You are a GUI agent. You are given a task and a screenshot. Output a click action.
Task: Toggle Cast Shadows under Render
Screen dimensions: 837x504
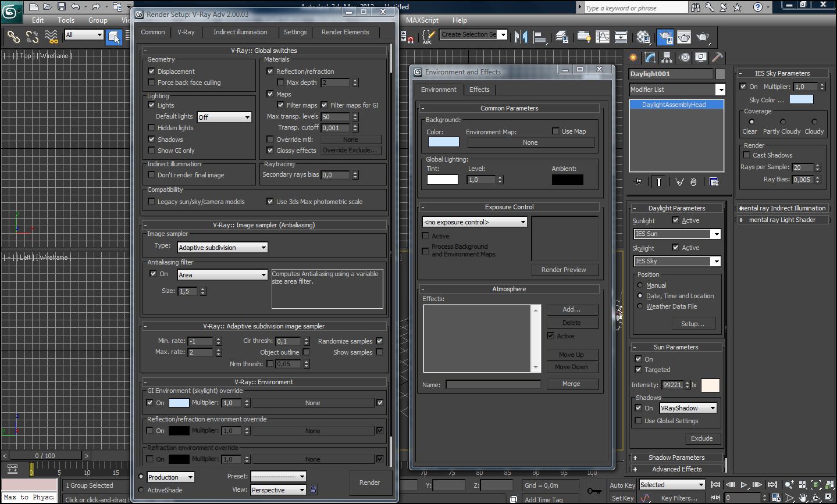(x=746, y=155)
